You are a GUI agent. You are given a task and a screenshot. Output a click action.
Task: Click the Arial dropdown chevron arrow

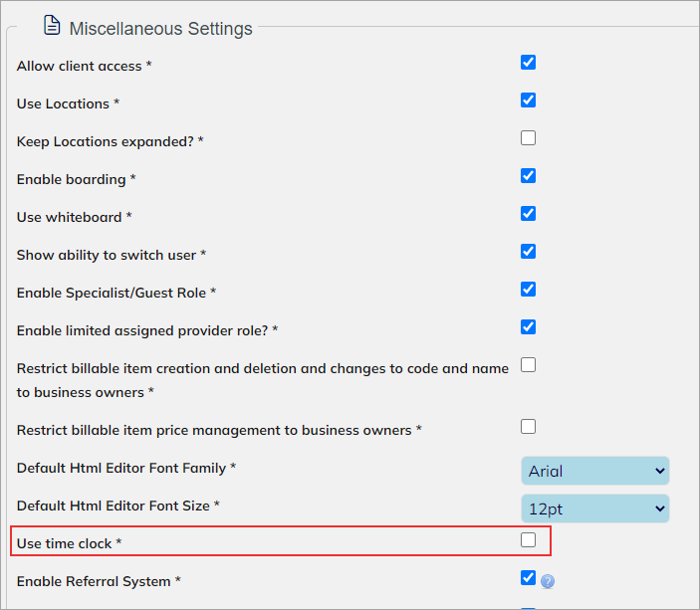point(660,471)
